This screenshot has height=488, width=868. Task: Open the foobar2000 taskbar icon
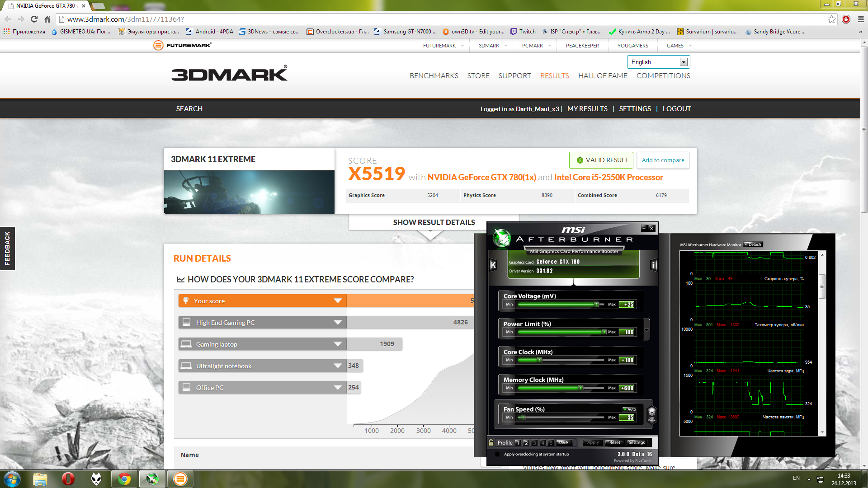pos(96,479)
